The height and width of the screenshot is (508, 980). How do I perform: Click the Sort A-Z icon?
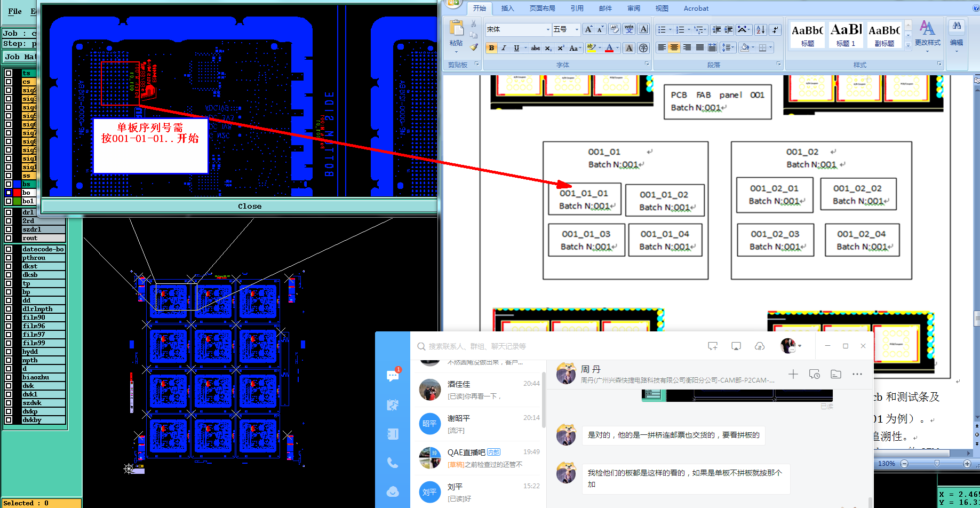coord(761,29)
